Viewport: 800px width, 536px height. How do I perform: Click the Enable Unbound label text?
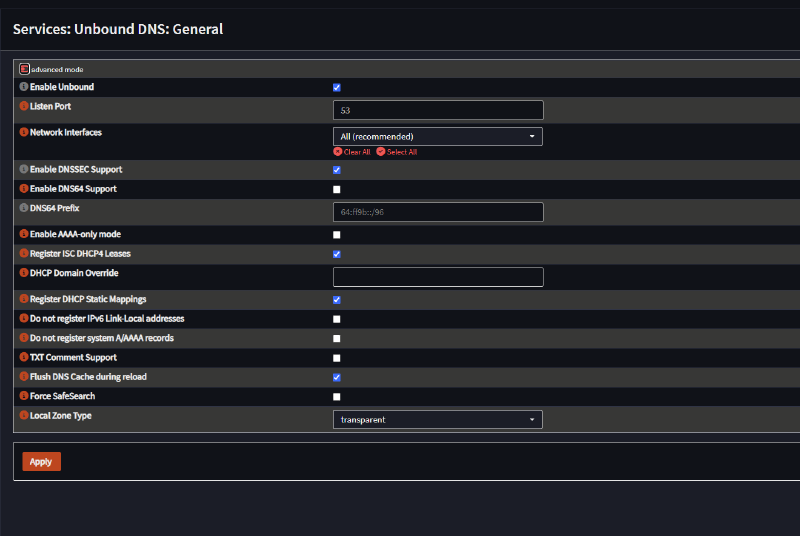[62, 87]
